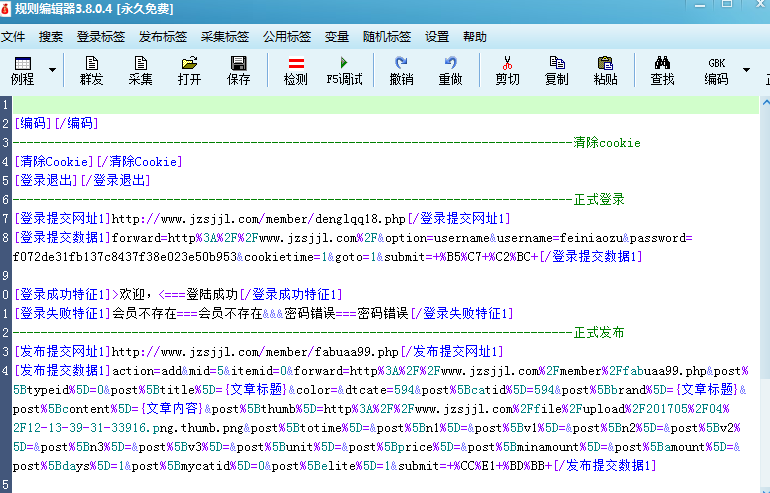Click the f072de31fb137c8437f38e023e50b953 password hash
Screen dimensions: 770x493
[x=125, y=257]
